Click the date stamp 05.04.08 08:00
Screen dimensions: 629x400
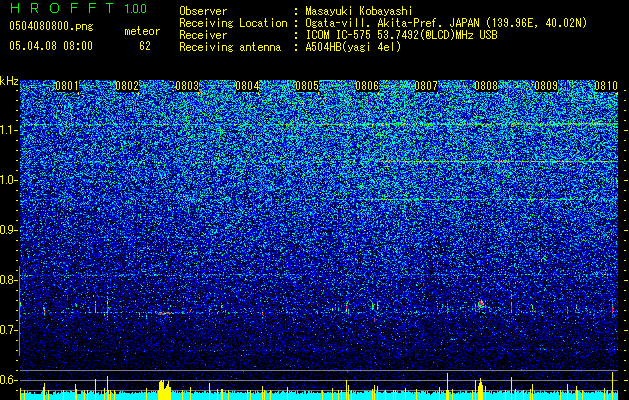tap(51, 46)
